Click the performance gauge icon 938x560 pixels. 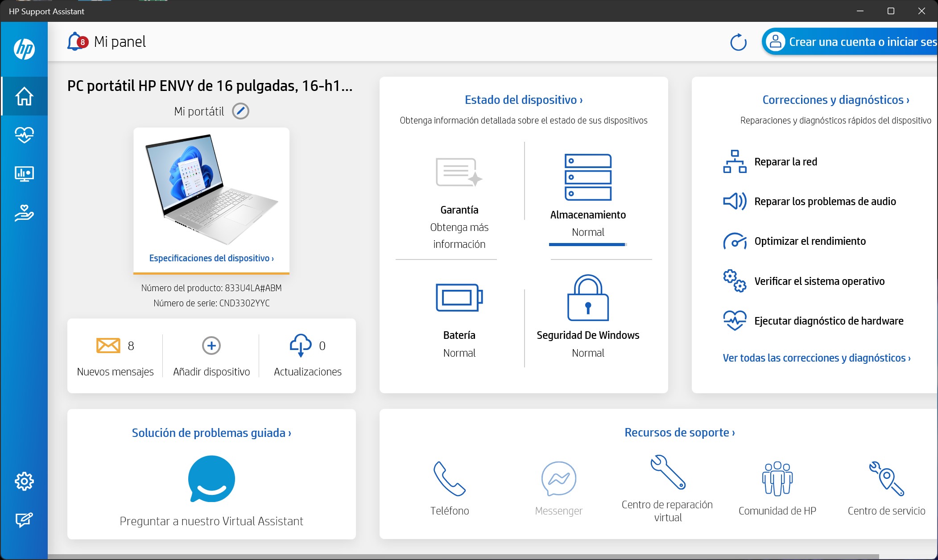point(735,241)
